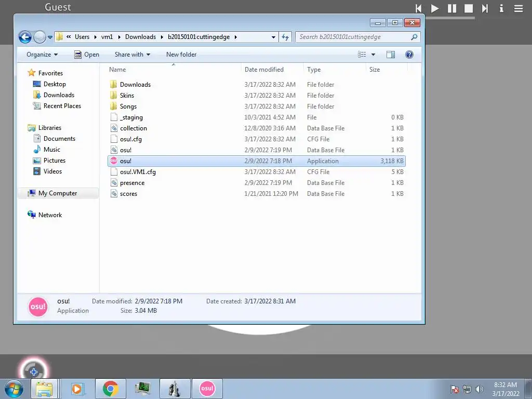This screenshot has width=532, height=399.
Task: Click vm1 in the address breadcrumb
Action: pyautogui.click(x=107, y=37)
